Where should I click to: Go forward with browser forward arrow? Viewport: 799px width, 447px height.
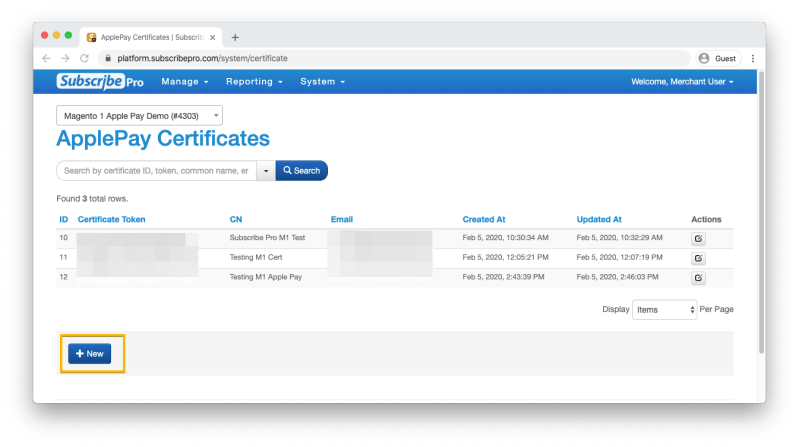click(x=65, y=58)
